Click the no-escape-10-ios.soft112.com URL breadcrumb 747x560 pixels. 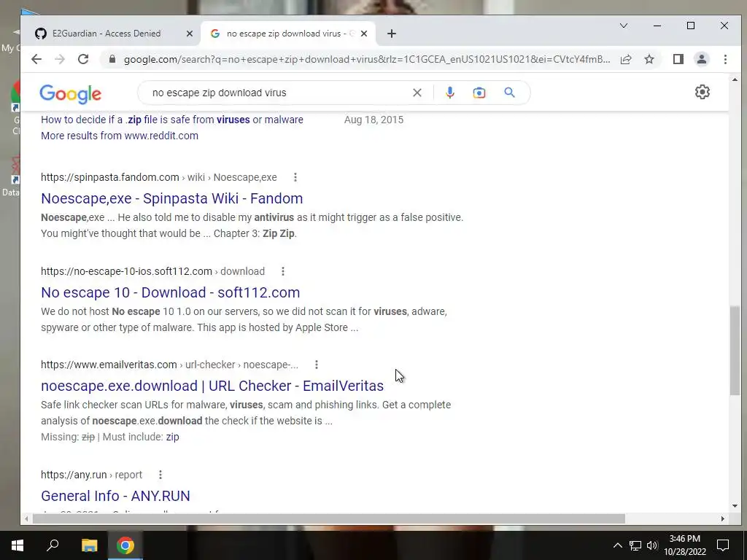coord(152,271)
